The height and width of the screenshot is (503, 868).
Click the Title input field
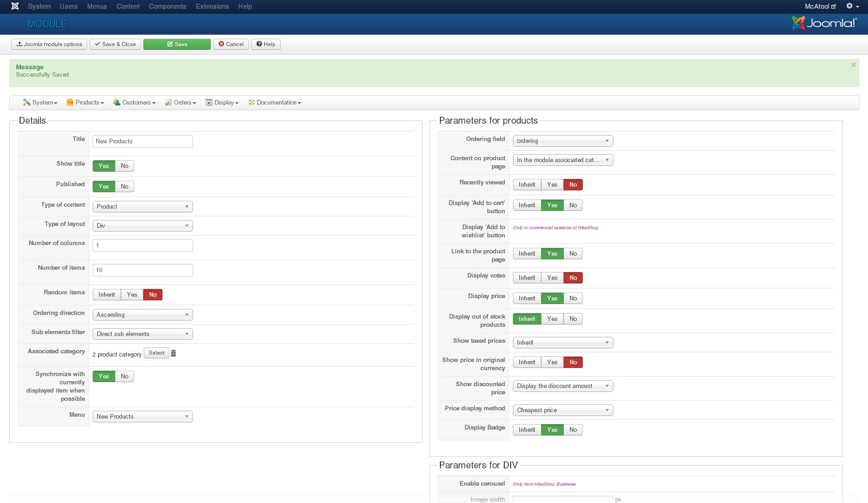[143, 141]
